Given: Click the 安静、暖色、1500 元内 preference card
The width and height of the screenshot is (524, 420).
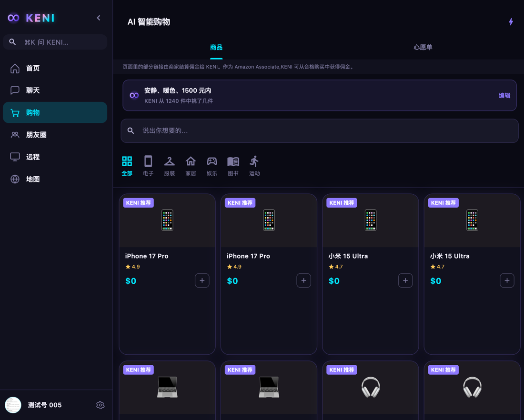Looking at the screenshot, I should tap(320, 95).
